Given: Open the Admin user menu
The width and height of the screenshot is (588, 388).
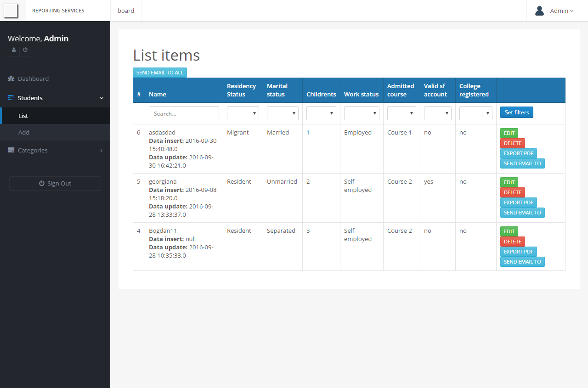Looking at the screenshot, I should click(561, 11).
